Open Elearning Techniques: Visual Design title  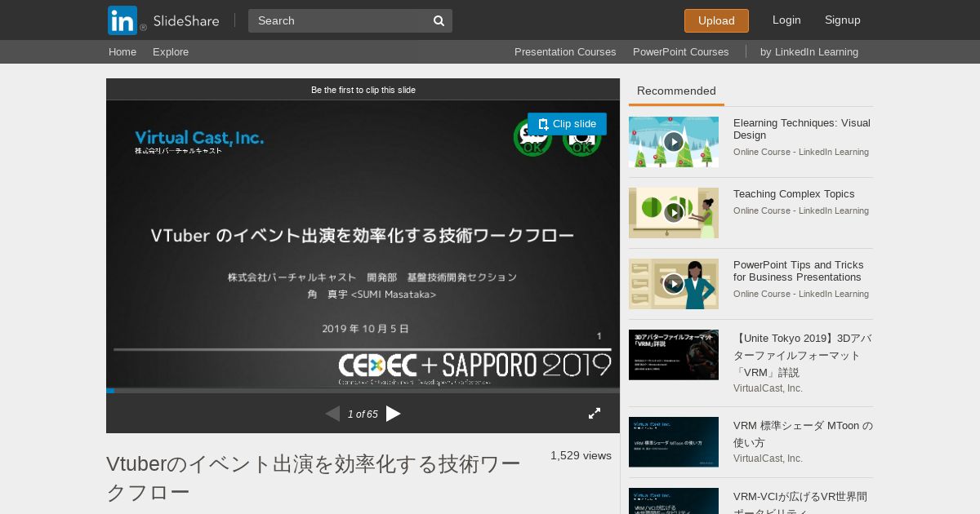click(802, 129)
